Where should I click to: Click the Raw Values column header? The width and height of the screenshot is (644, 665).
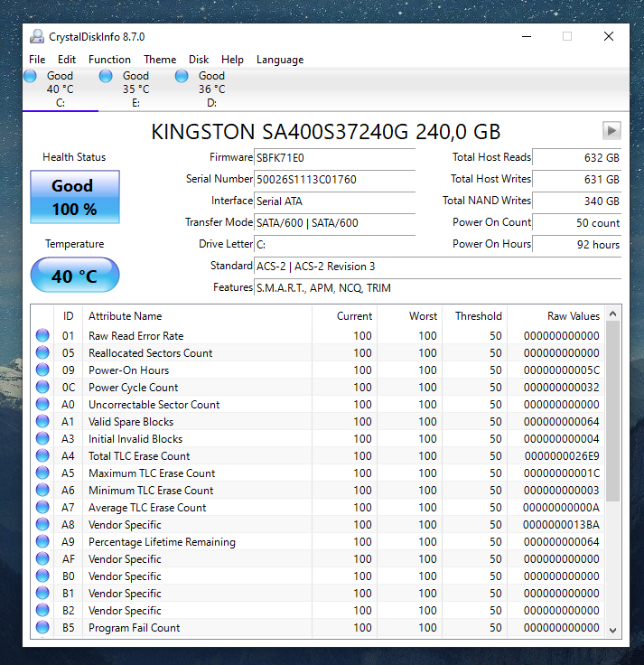coord(556,316)
